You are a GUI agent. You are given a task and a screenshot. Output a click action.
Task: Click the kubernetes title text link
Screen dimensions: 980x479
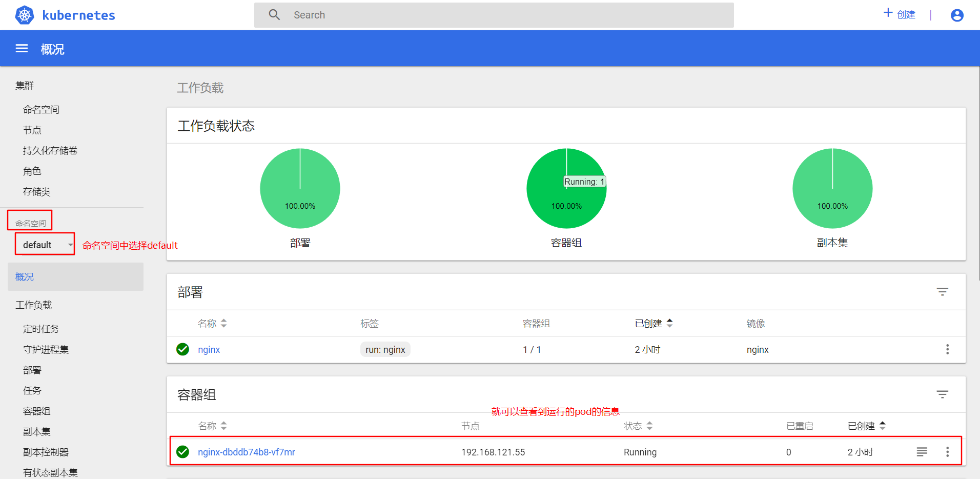[x=79, y=15]
